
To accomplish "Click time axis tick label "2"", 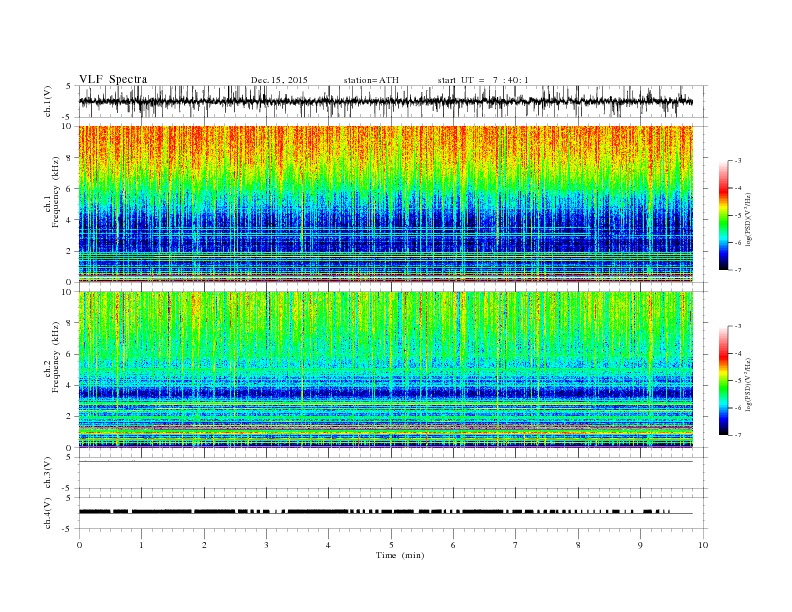I will click(x=204, y=545).
